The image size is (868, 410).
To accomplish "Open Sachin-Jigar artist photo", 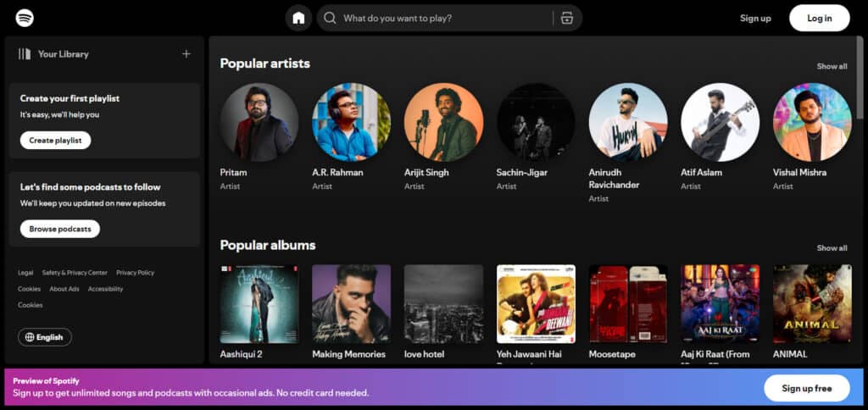I will [x=536, y=122].
